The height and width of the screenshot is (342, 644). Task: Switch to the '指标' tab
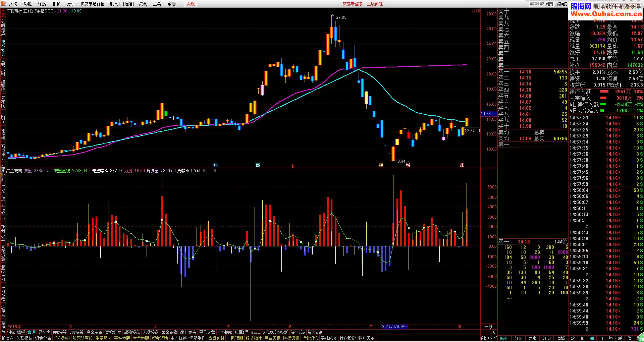click(11, 332)
